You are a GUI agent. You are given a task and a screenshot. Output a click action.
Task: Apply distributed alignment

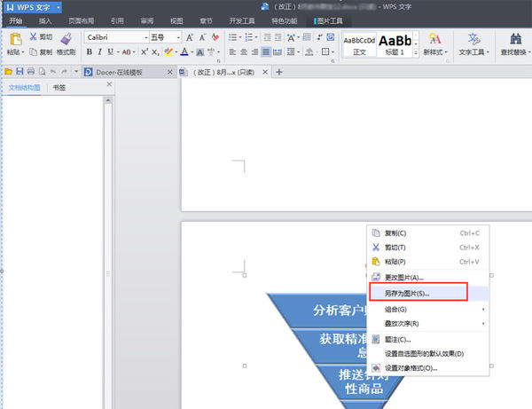[x=278, y=52]
